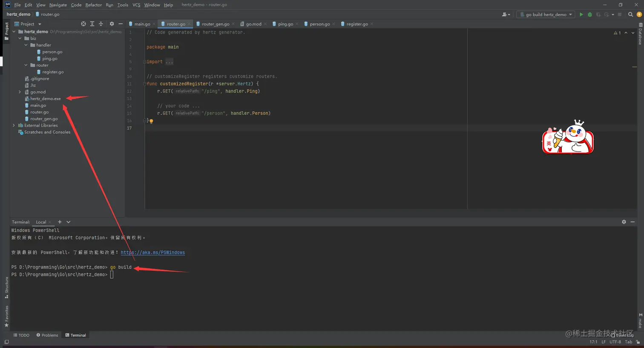Switch to ping.go editor tab
This screenshot has width=644, height=348.
pos(285,24)
